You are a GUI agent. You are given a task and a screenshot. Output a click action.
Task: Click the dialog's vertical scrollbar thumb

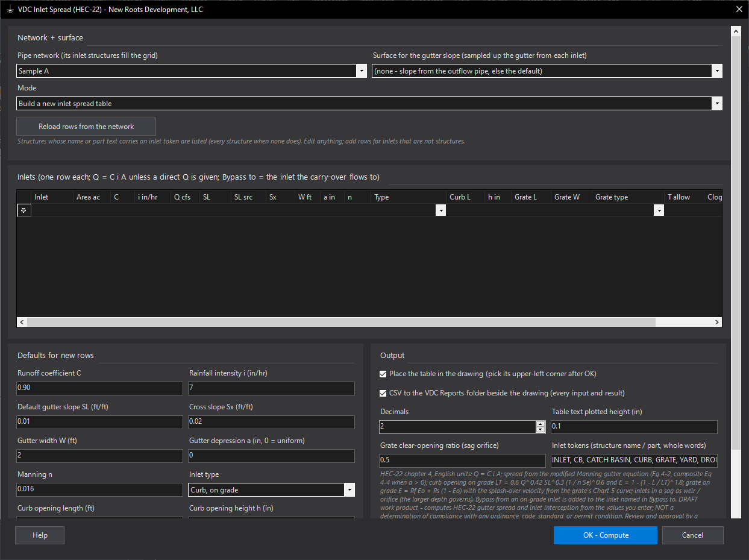pos(735,242)
